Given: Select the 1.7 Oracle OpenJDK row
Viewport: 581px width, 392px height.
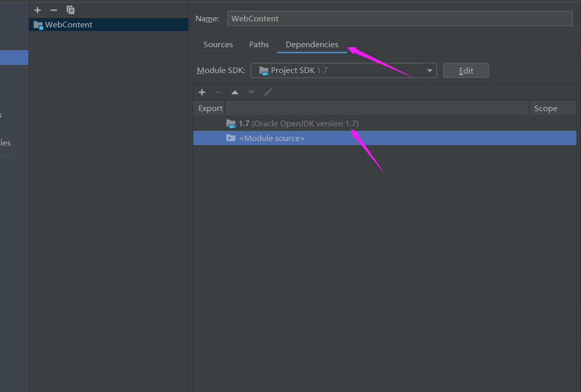Looking at the screenshot, I should click(385, 123).
